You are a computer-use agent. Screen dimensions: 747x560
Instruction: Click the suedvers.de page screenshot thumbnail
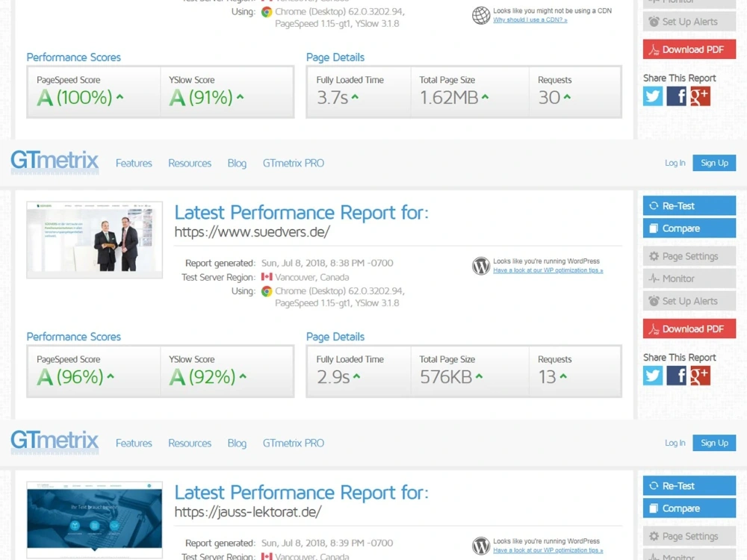[x=94, y=240]
